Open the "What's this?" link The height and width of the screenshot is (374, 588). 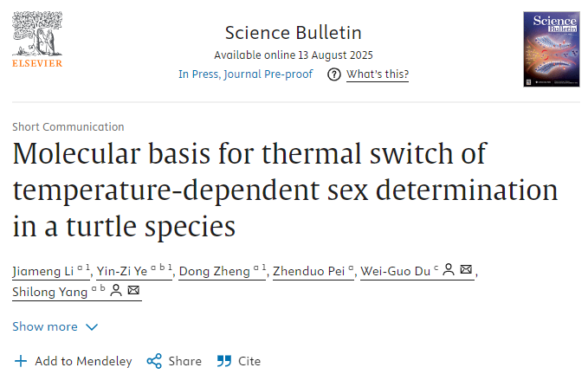tap(378, 74)
